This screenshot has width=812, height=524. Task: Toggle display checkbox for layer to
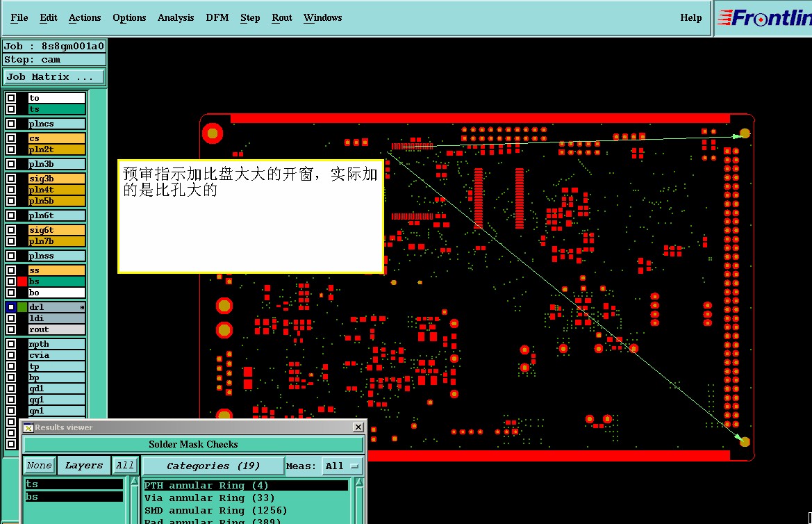(11, 98)
